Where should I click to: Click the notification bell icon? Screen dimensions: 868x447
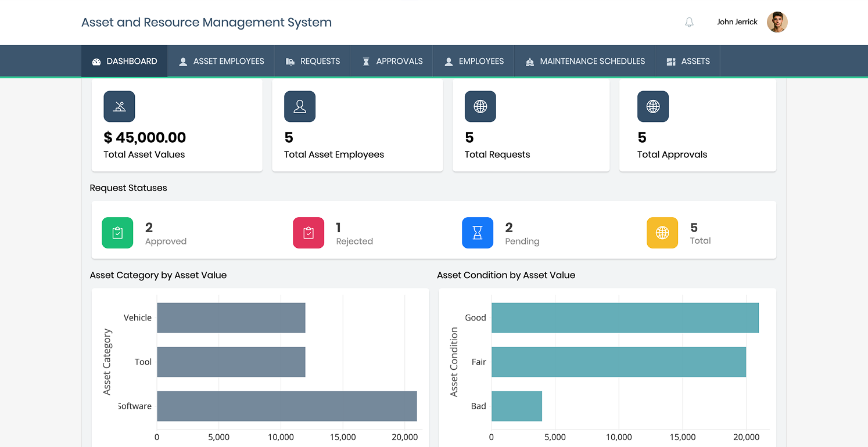pos(689,21)
